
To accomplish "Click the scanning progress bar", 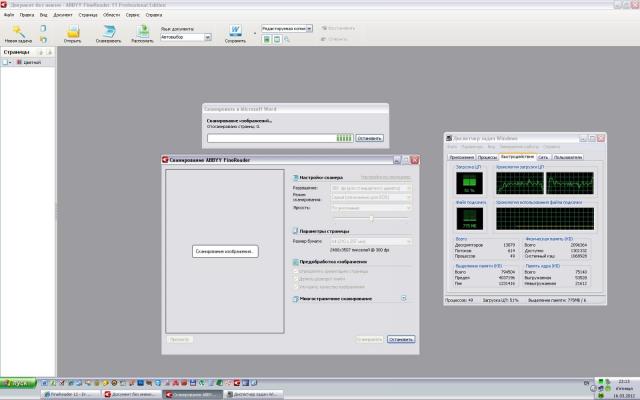I will [x=280, y=138].
